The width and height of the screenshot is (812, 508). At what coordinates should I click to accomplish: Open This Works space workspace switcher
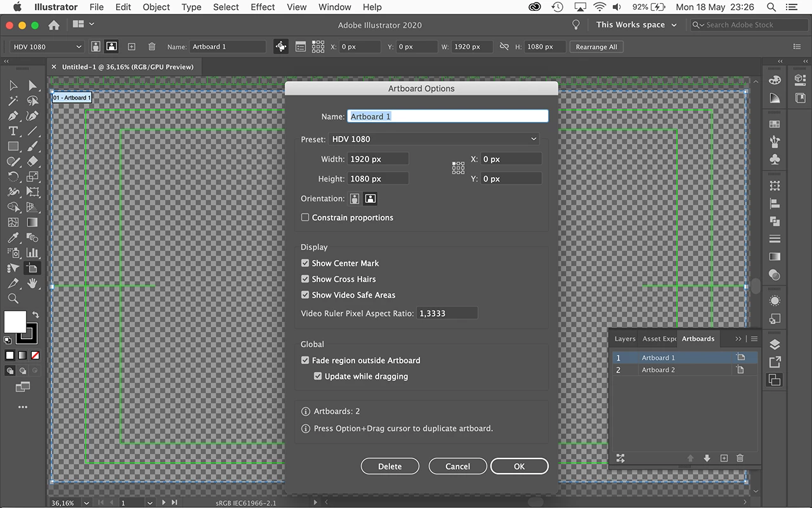tap(636, 25)
